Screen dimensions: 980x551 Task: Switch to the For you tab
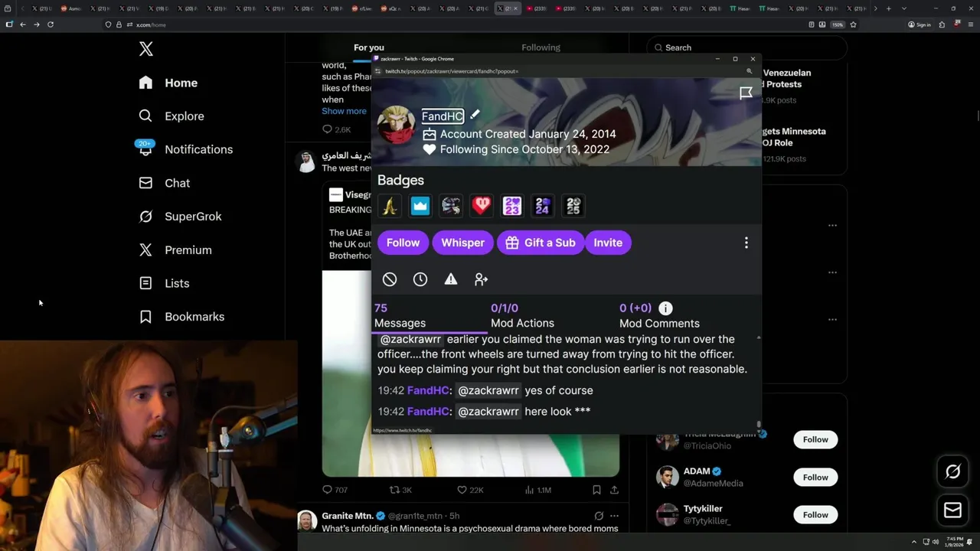369,47
